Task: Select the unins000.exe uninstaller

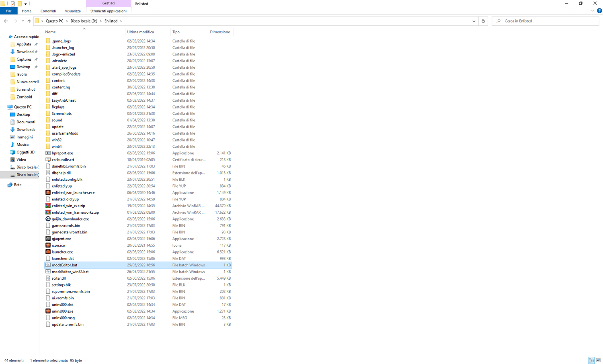Action: click(62, 311)
